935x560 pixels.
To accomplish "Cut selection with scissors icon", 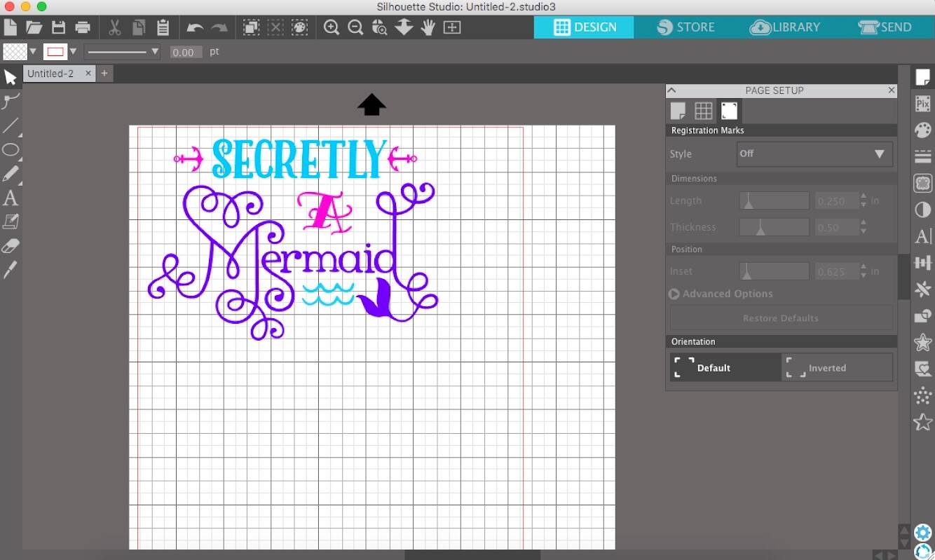I will [x=115, y=28].
